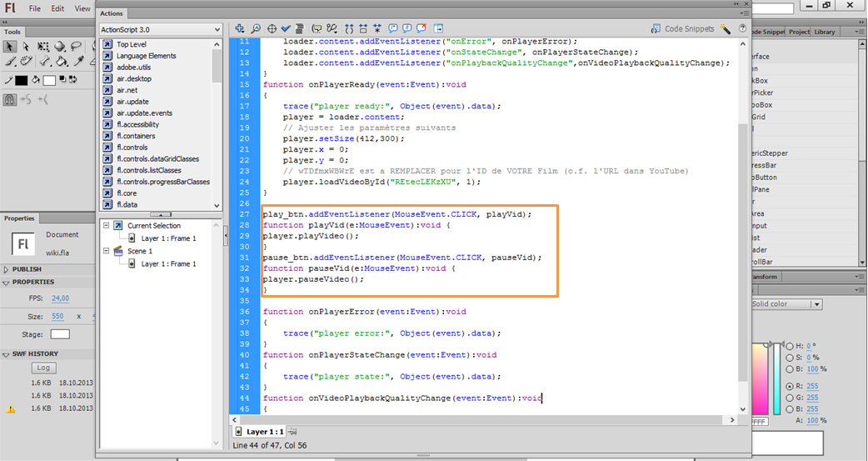Screen dimensions: 868x461
Task: Open the ActionScript 3.0 version dropdown
Action: pyautogui.click(x=160, y=29)
